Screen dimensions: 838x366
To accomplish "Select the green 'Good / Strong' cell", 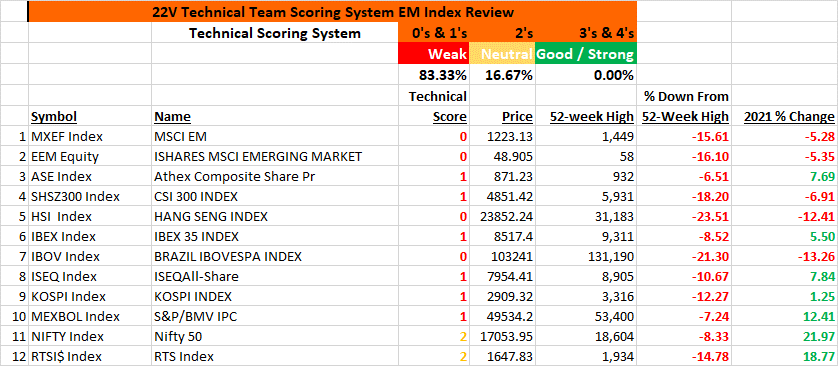I will (586, 54).
